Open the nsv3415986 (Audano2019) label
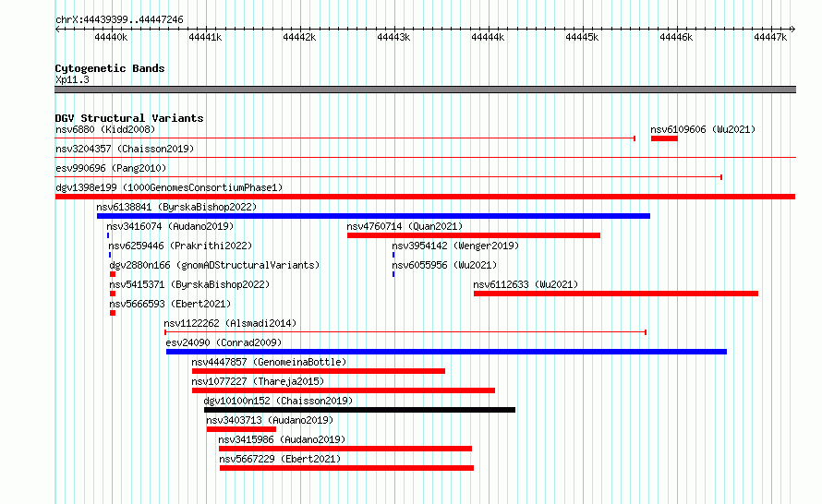This screenshot has height=504, width=822. (282, 439)
